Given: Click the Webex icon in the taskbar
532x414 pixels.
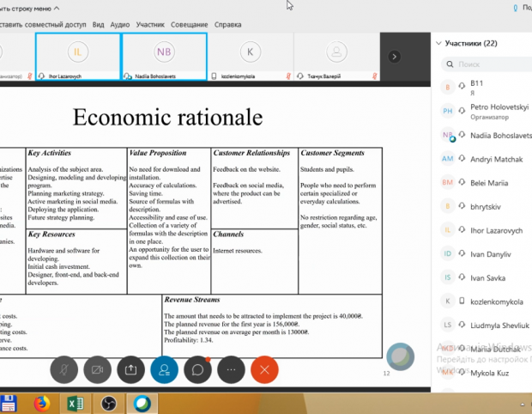Looking at the screenshot, I should pos(142,403).
